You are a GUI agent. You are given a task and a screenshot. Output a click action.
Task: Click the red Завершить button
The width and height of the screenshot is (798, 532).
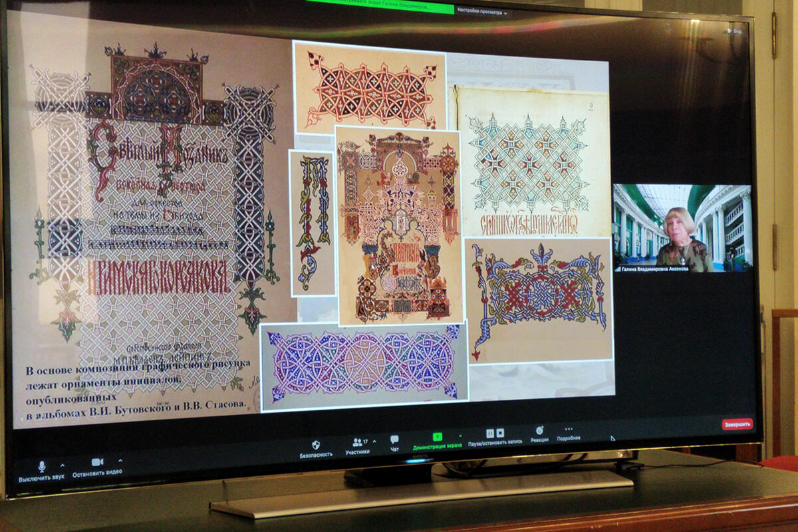[737, 424]
